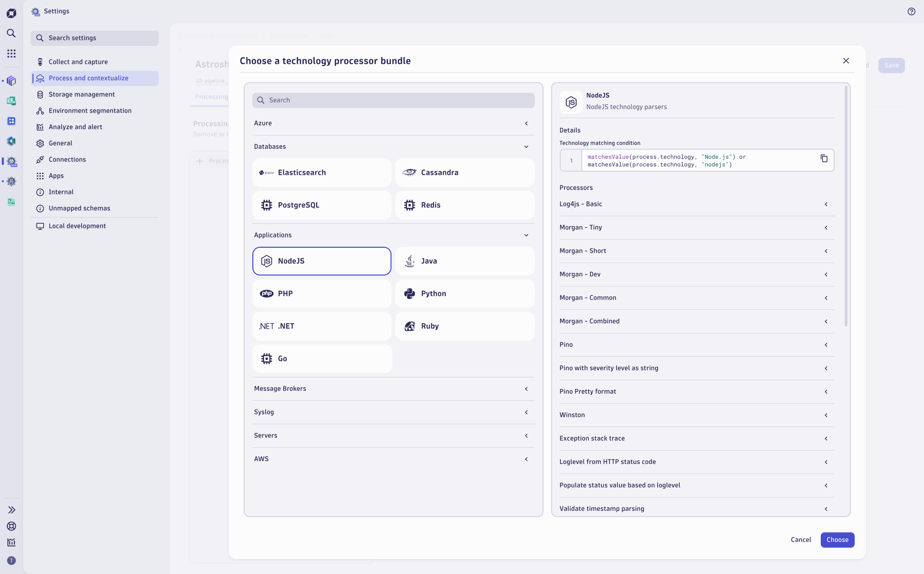This screenshot has height=574, width=924.
Task: Pick the Elasticsearch bundle tile
Action: 321,173
